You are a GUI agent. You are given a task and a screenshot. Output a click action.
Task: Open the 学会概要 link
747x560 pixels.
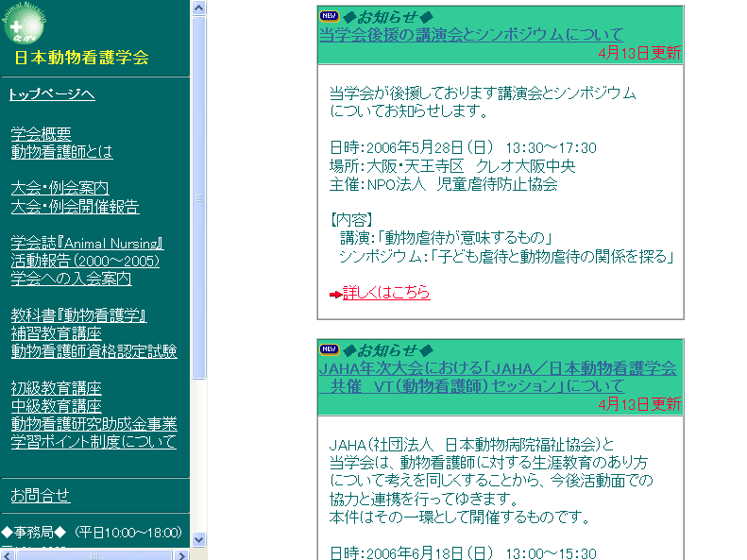41,134
